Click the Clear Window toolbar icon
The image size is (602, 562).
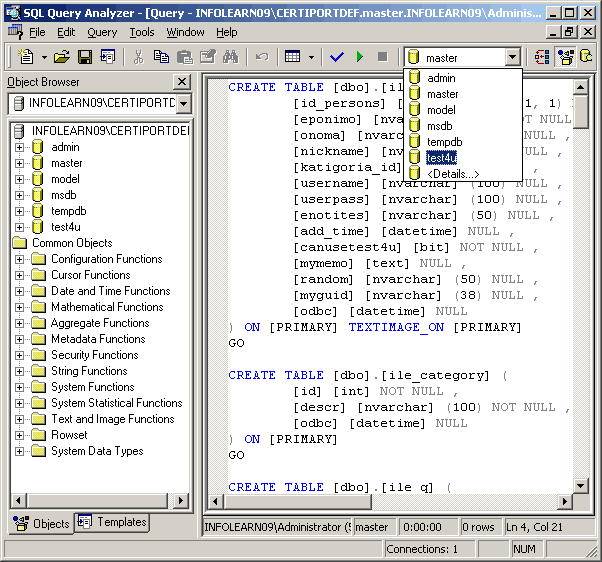(208, 57)
